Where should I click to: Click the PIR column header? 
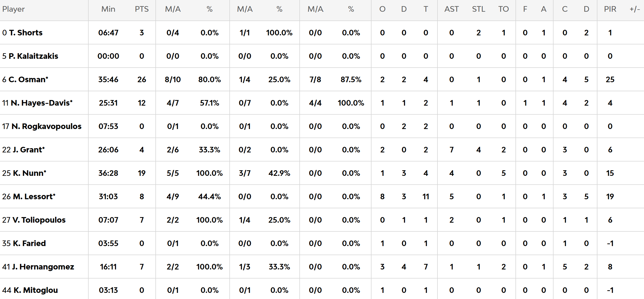point(610,9)
